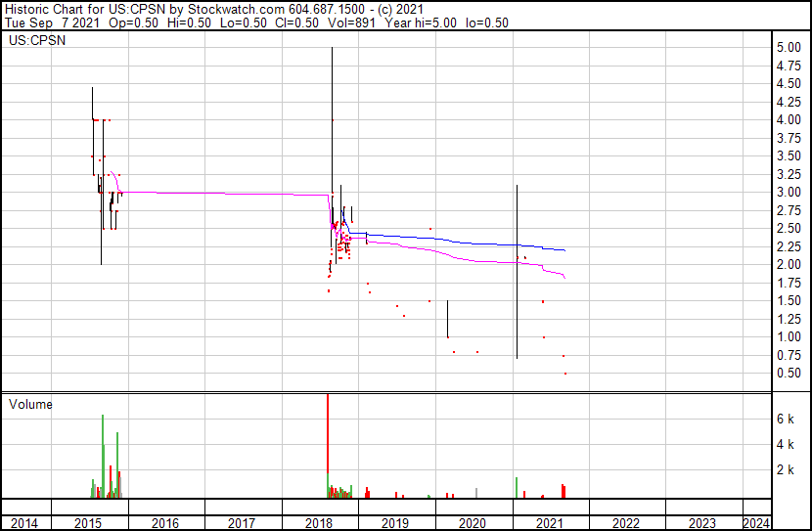Click the 2.75 price axis value
Viewport: 812px width, 531px height.
pos(789,210)
